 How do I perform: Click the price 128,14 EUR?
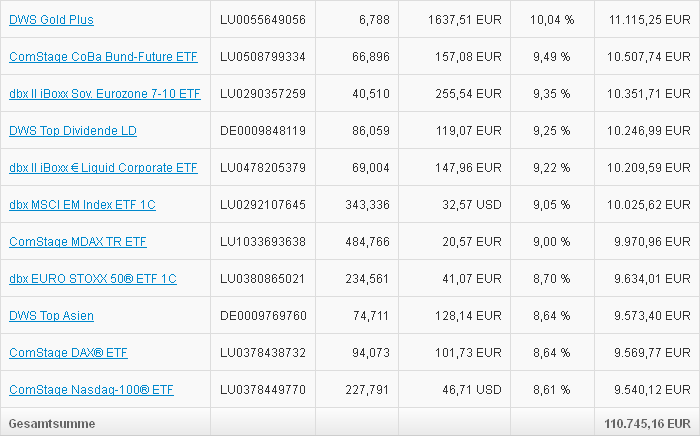point(468,316)
